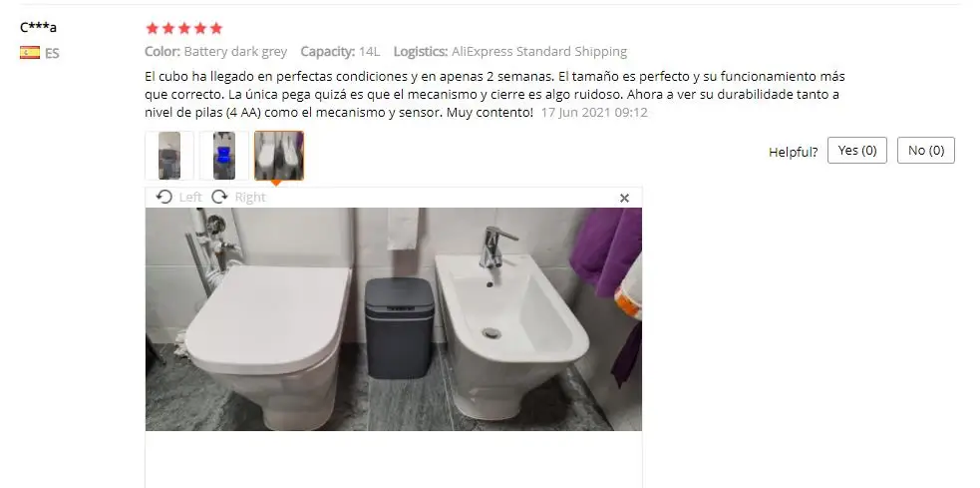Click the enlarged bathroom photo
The image size is (980, 488).
pos(394,319)
